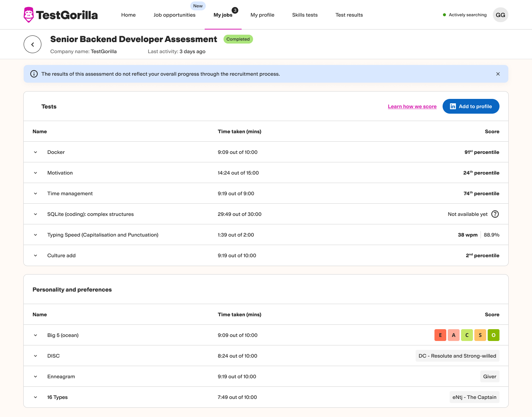This screenshot has width=532, height=417.
Task: Click Typing Speed (Capitalisation and Punctuation) name
Action: [103, 235]
